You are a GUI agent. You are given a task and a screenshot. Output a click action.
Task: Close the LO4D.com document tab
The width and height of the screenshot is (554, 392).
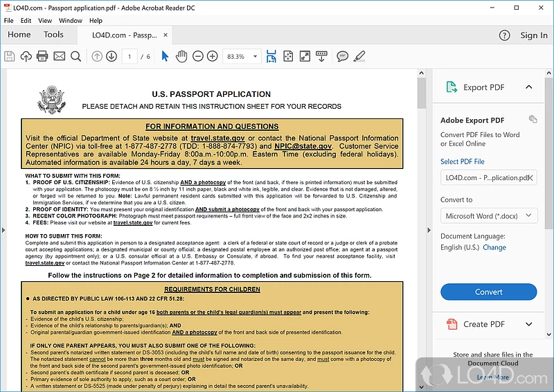pos(166,35)
